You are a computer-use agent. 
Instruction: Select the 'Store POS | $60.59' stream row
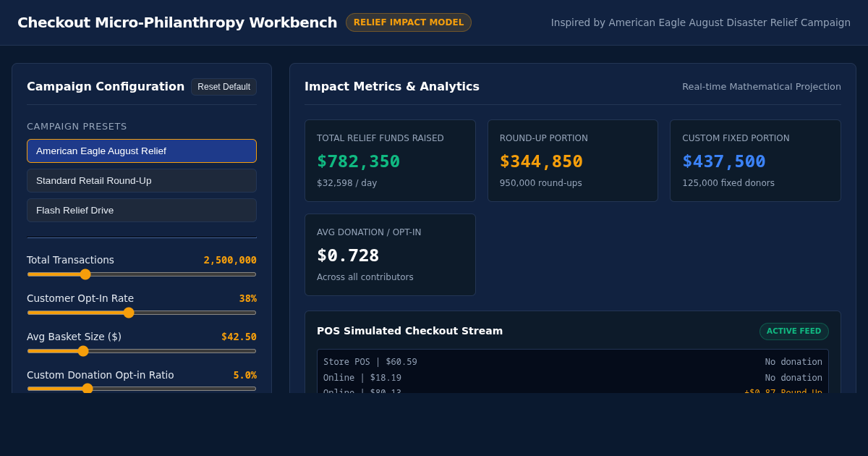(x=573, y=362)
